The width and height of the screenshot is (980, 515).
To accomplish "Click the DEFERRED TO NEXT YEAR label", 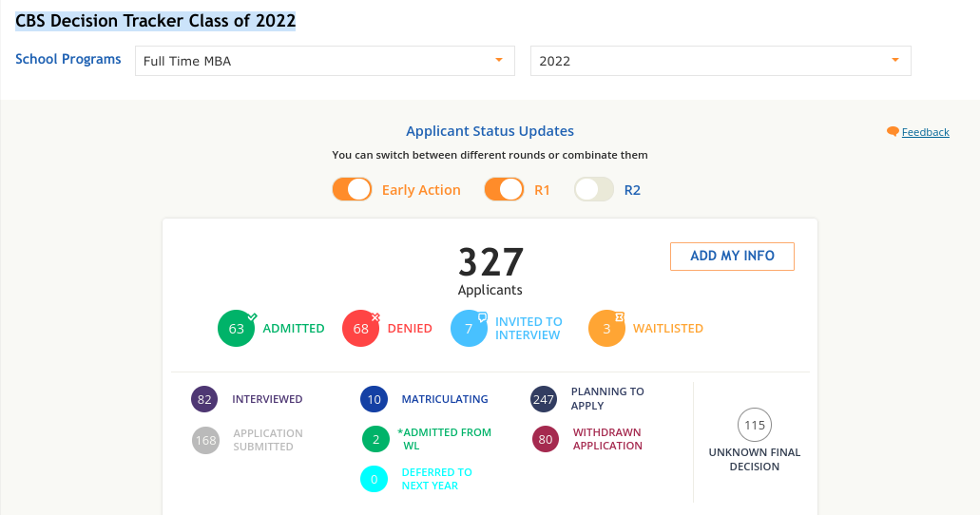I will pyautogui.click(x=436, y=479).
